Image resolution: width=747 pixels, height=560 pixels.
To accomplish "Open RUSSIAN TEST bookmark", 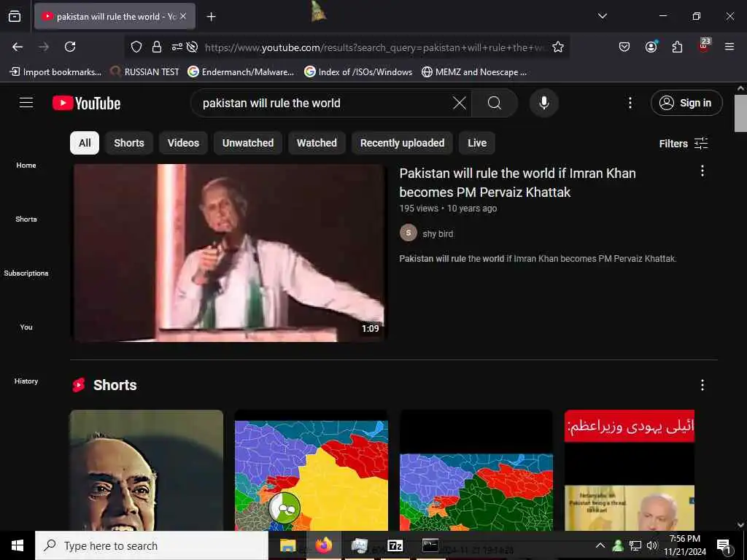I will point(144,72).
